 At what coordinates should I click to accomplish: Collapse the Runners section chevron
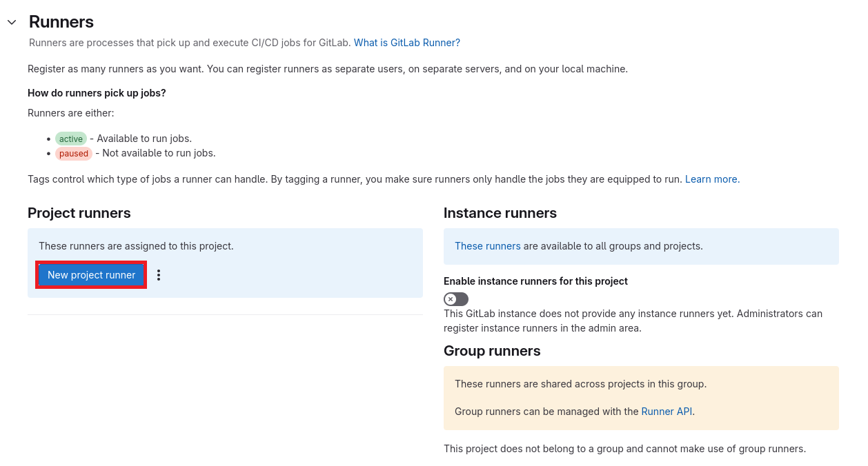12,22
